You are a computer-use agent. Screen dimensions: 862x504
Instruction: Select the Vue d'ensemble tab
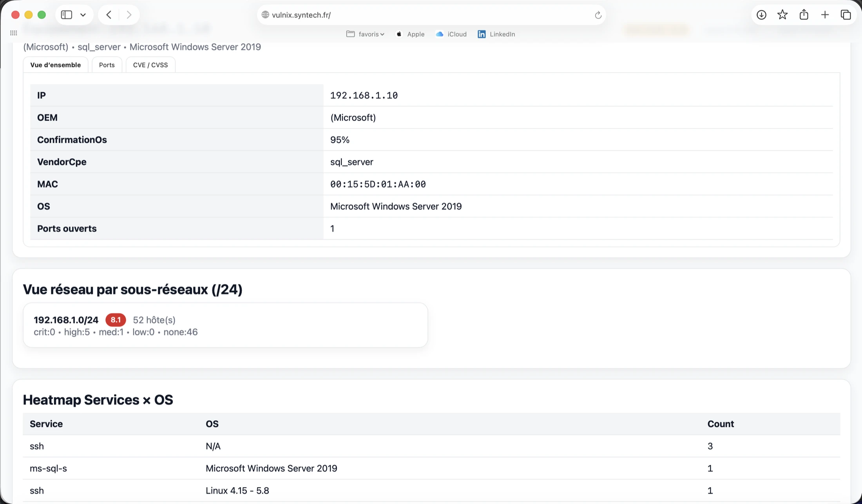point(56,65)
